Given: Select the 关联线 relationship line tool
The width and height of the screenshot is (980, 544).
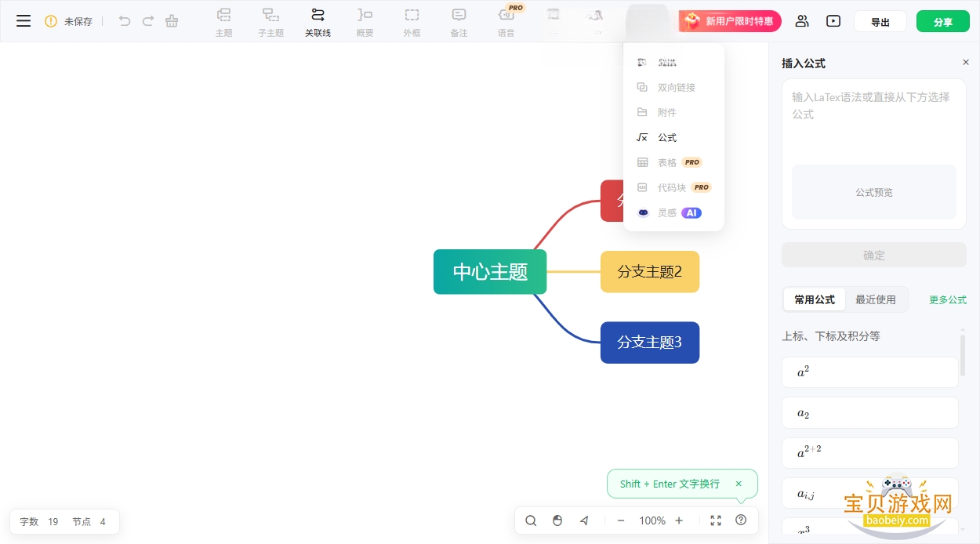Looking at the screenshot, I should (x=318, y=22).
